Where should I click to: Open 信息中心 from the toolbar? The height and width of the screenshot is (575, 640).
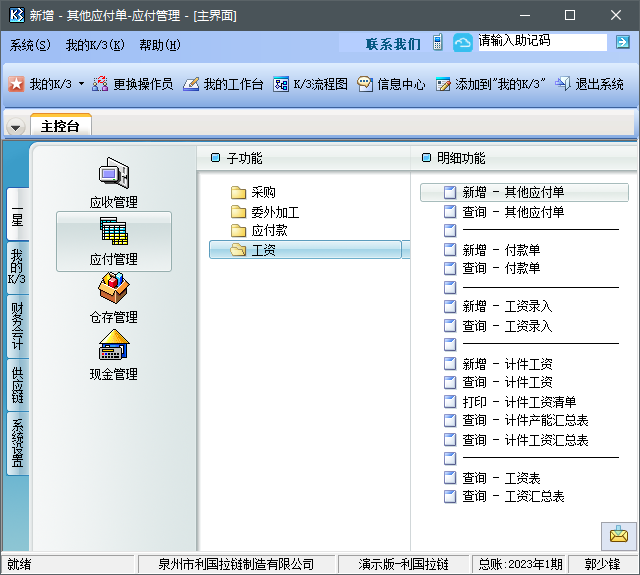(391, 85)
